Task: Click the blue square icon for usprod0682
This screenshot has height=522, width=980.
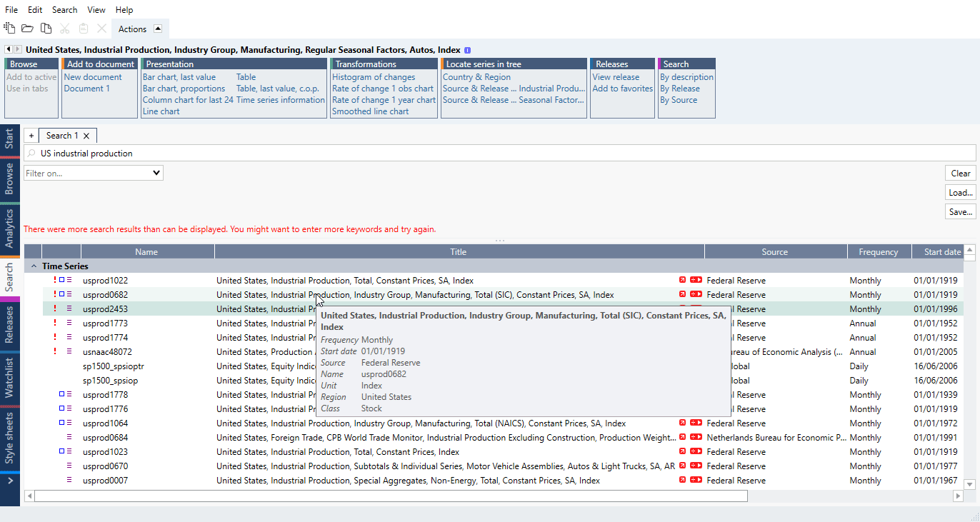Action: pos(61,294)
